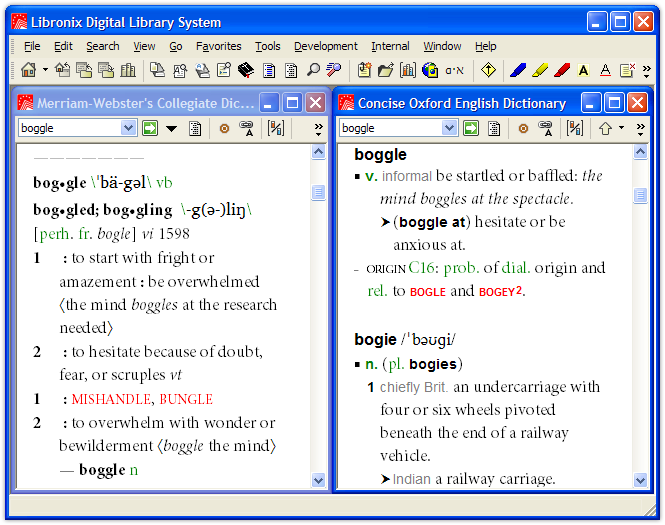
Task: Open the Oxford Dictionary boggle combo dropdown
Action: (x=449, y=128)
